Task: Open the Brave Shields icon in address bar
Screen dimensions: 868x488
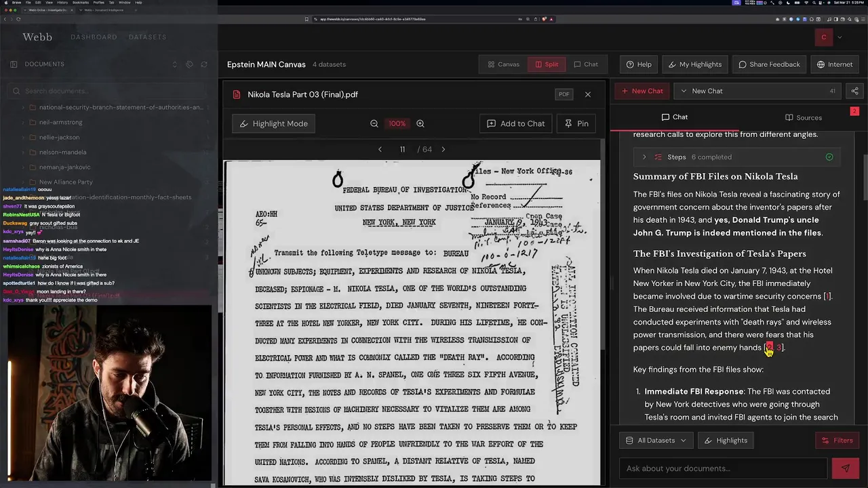Action: tap(544, 19)
